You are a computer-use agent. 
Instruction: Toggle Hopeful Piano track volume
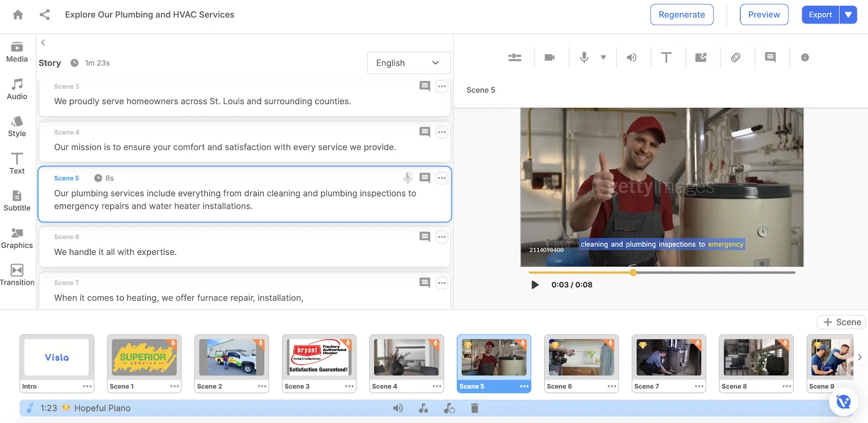[398, 408]
